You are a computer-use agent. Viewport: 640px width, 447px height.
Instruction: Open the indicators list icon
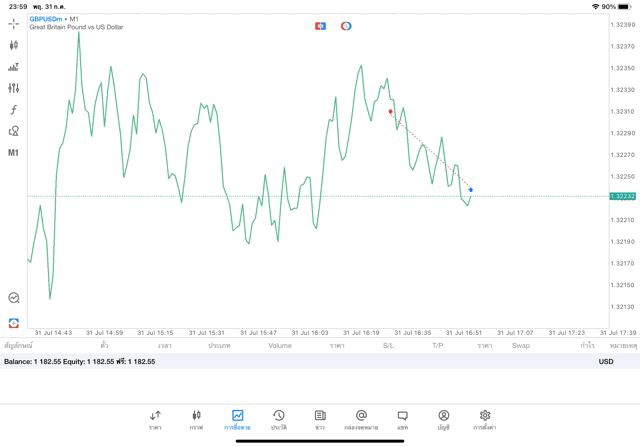[14, 67]
